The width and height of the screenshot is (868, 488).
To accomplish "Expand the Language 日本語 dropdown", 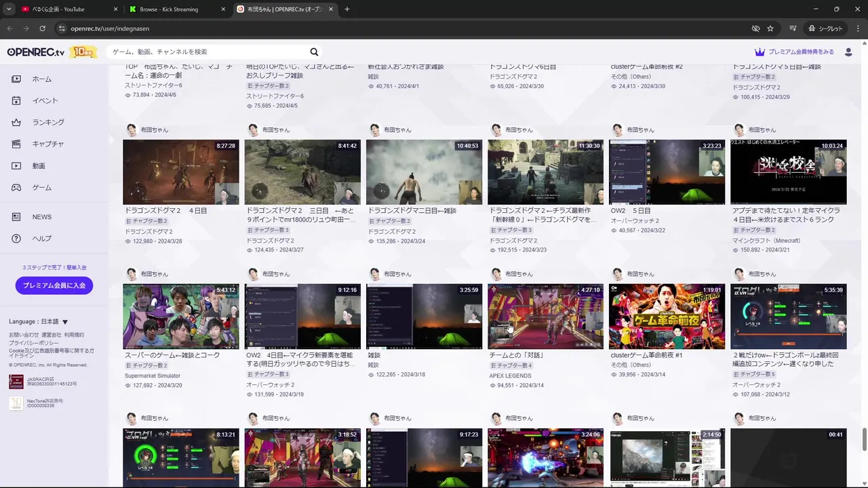I will (x=39, y=322).
